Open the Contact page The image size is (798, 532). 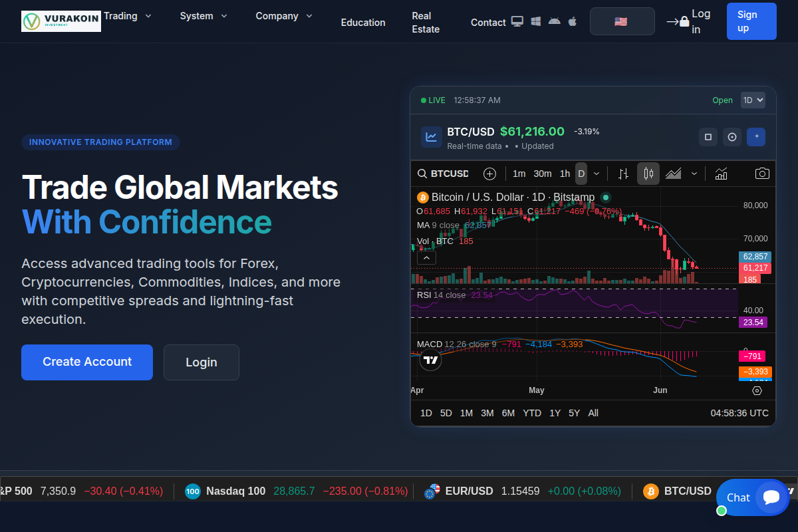(488, 23)
